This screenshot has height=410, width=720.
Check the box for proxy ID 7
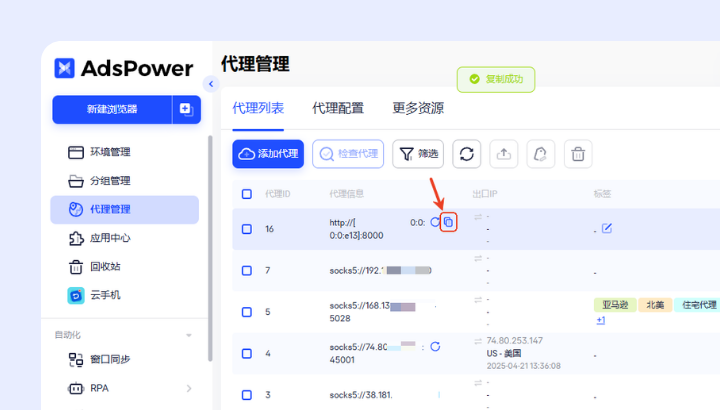pyautogui.click(x=247, y=270)
